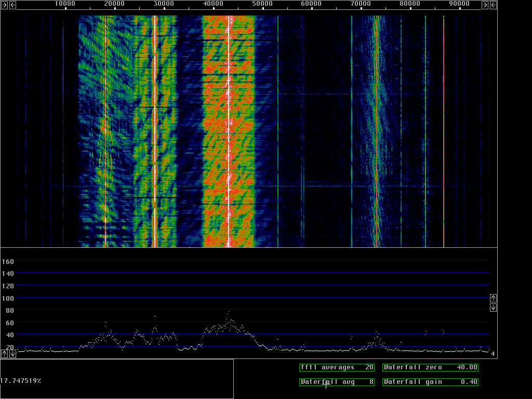Viewport: 532px width, 399px height.
Task: Click the 120 dB scale label
Action: pyautogui.click(x=8, y=286)
